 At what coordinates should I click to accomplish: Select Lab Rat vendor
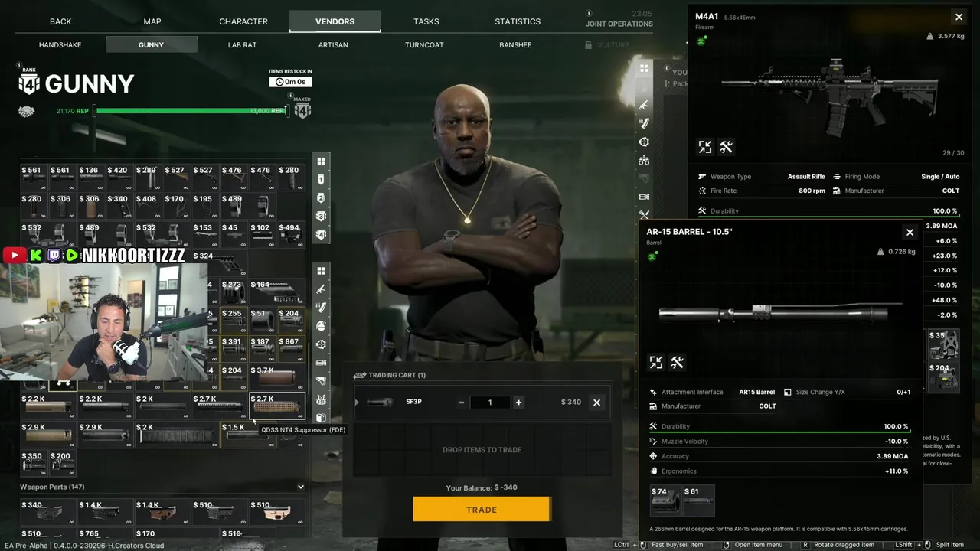coord(242,45)
